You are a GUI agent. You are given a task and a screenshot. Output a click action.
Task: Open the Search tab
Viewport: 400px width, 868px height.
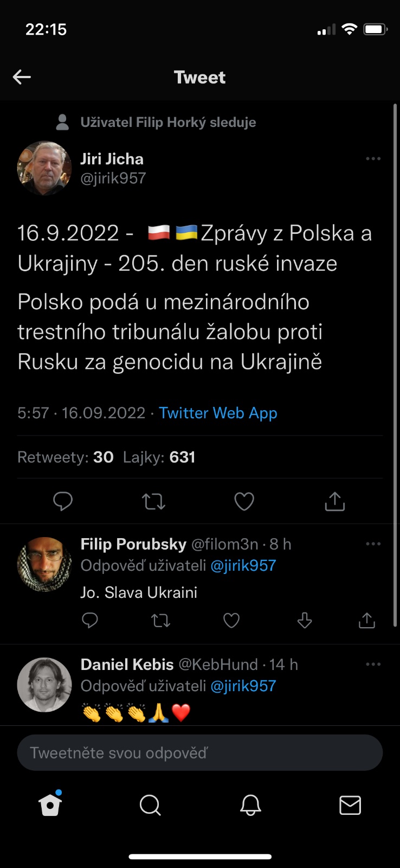pyautogui.click(x=150, y=805)
